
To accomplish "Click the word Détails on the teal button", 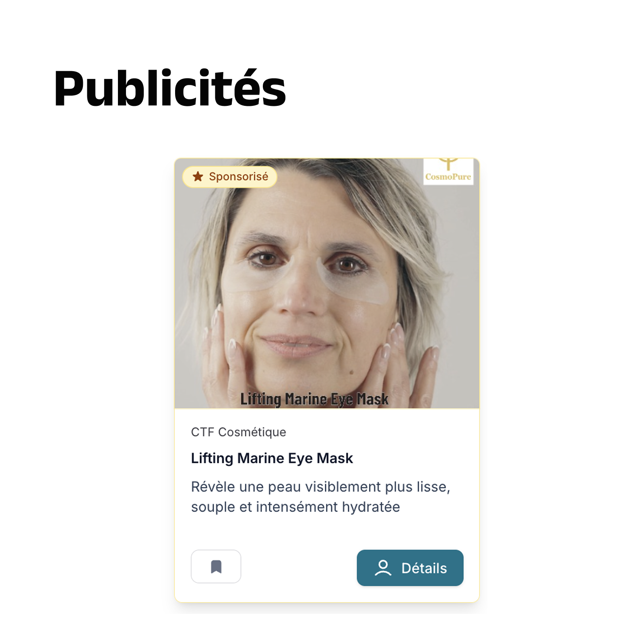I will 424,568.
